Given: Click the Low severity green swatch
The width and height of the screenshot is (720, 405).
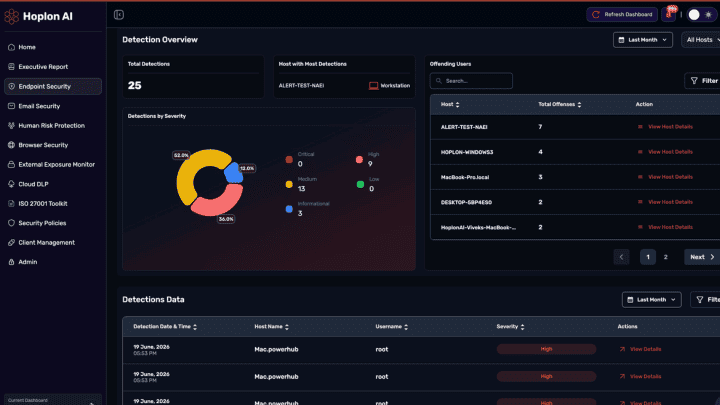Looking at the screenshot, I should (360, 185).
